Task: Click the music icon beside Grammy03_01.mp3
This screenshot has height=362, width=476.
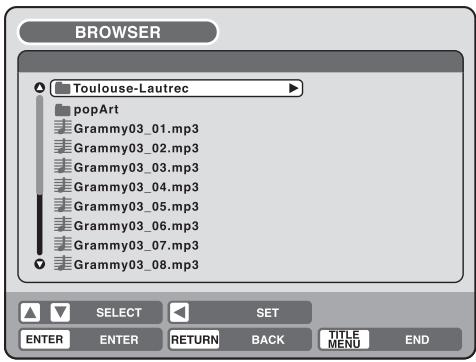Action: (x=63, y=127)
